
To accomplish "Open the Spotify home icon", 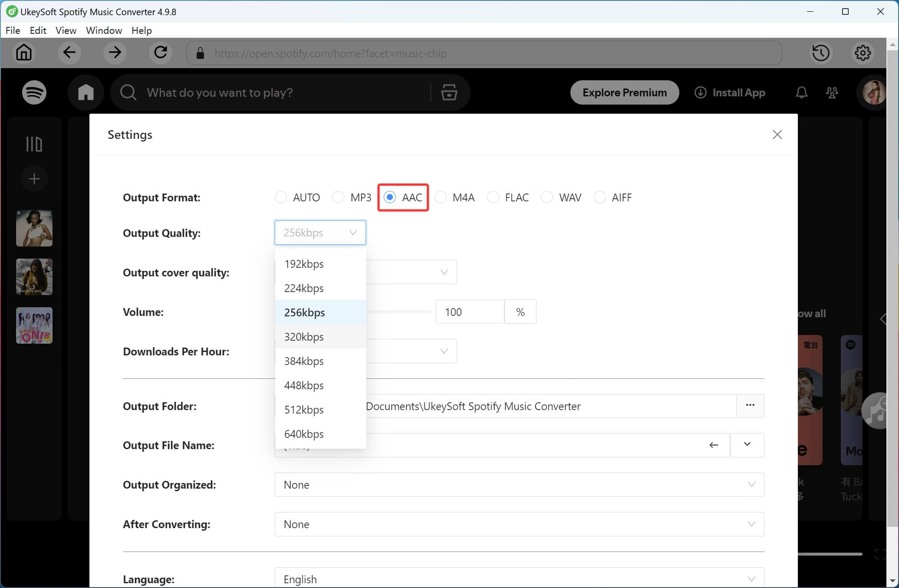I will click(x=86, y=92).
